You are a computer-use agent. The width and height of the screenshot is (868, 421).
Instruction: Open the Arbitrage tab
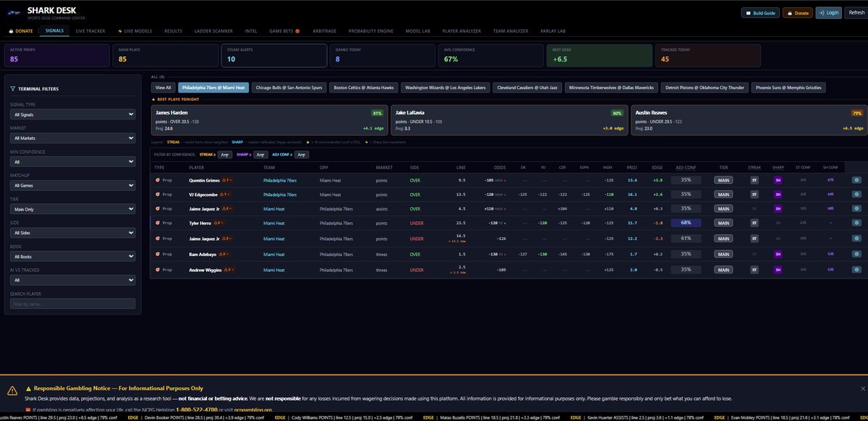point(325,31)
